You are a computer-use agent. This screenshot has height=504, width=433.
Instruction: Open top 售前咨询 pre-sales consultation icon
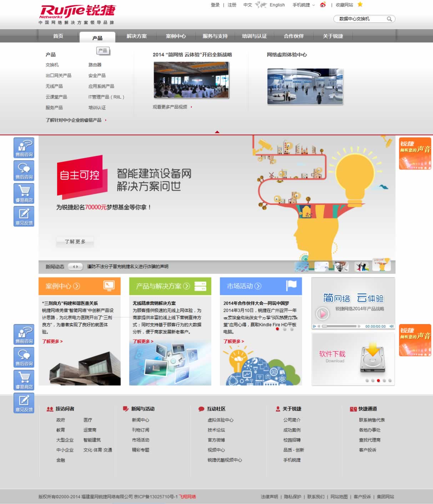tap(24, 147)
